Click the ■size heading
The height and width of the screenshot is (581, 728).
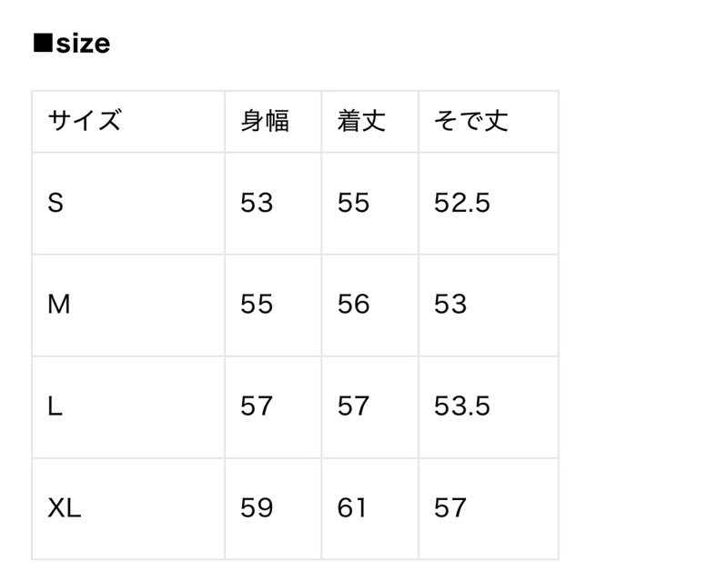72,43
